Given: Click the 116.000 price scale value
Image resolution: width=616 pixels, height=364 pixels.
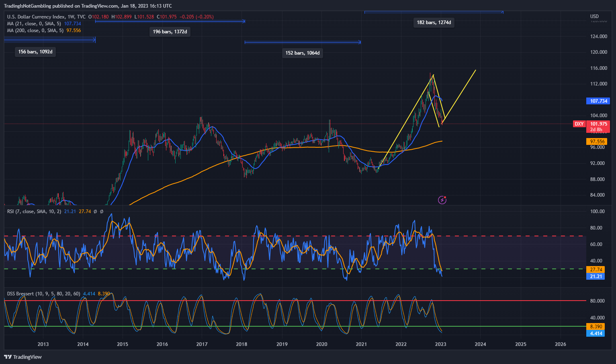Looking at the screenshot, I should coord(599,68).
